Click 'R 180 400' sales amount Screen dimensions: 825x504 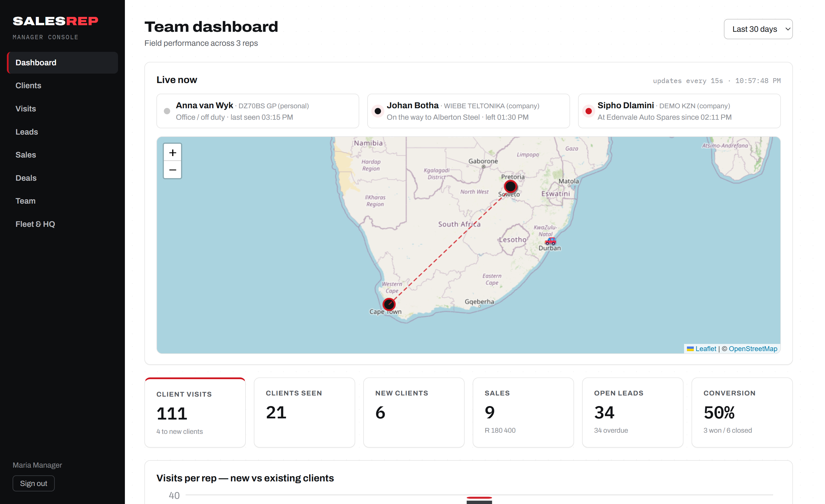click(x=500, y=430)
